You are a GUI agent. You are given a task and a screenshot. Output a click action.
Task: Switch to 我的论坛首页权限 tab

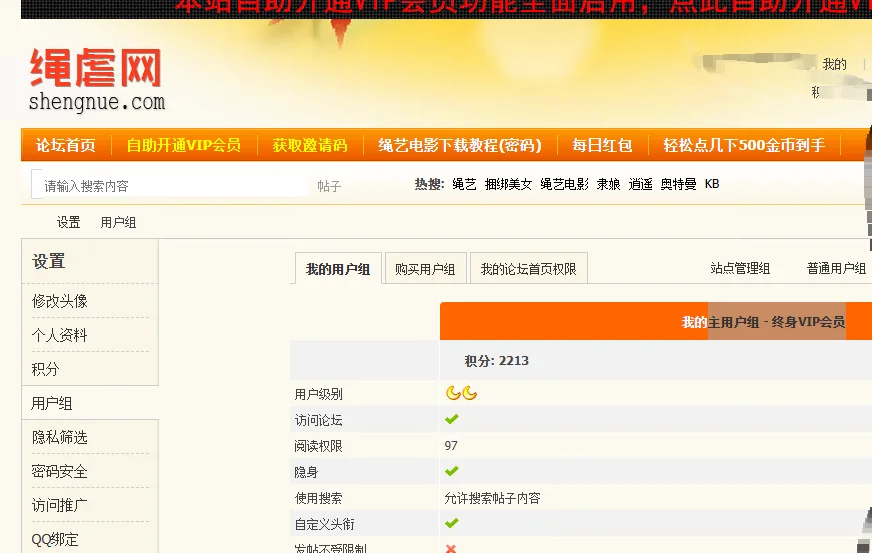(528, 269)
